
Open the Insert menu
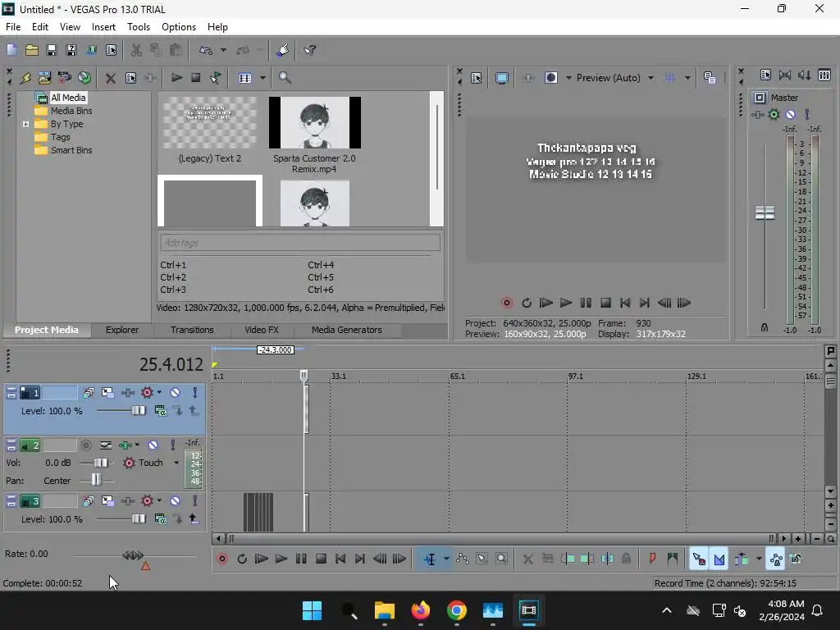103,27
